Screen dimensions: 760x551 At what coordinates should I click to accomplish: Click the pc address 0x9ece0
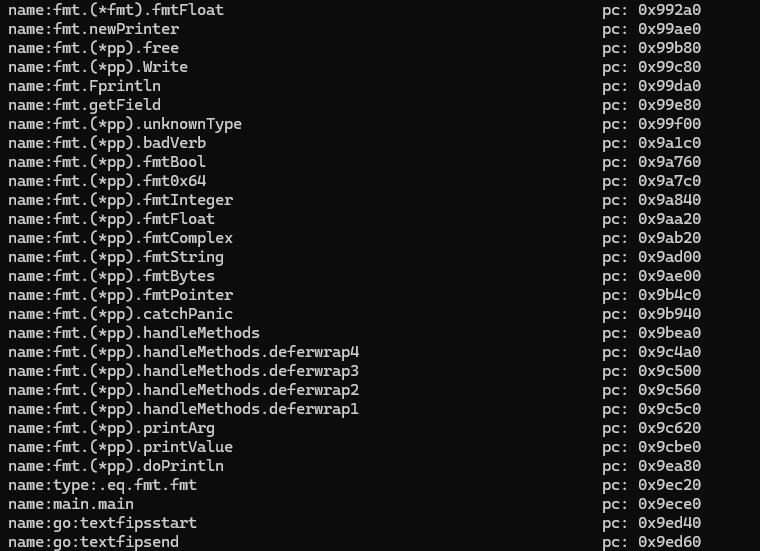(669, 504)
